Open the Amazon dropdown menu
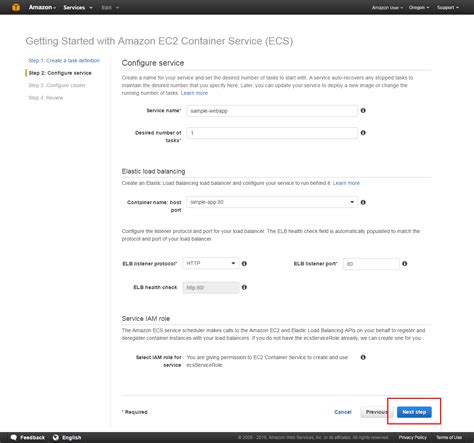Image resolution: width=474 pixels, height=443 pixels. click(42, 7)
